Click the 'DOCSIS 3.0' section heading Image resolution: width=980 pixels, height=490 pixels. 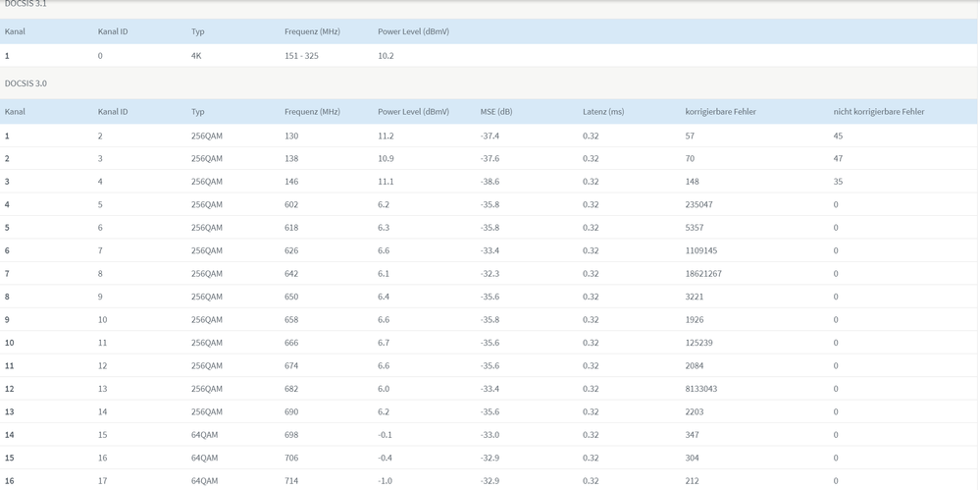point(26,83)
